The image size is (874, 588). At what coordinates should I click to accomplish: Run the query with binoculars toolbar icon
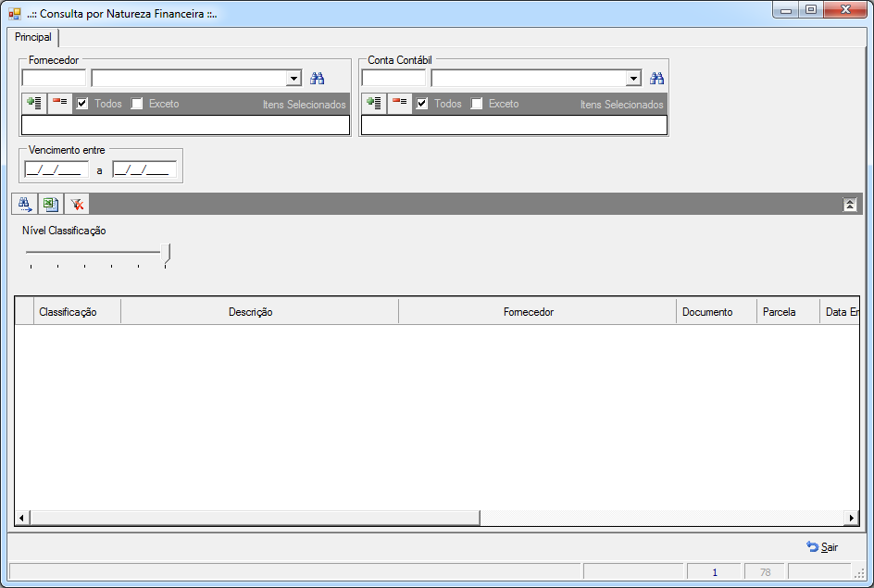point(24,204)
